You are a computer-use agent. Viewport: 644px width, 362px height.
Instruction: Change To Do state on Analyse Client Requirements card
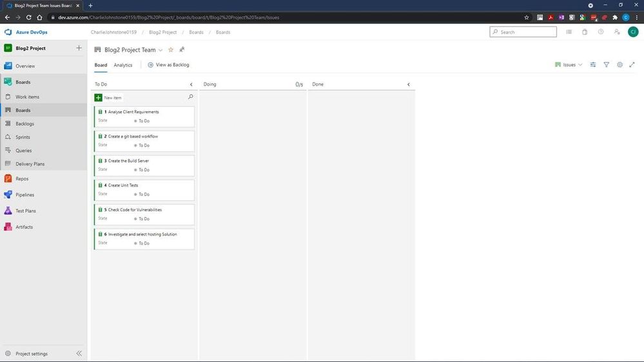[x=142, y=121]
